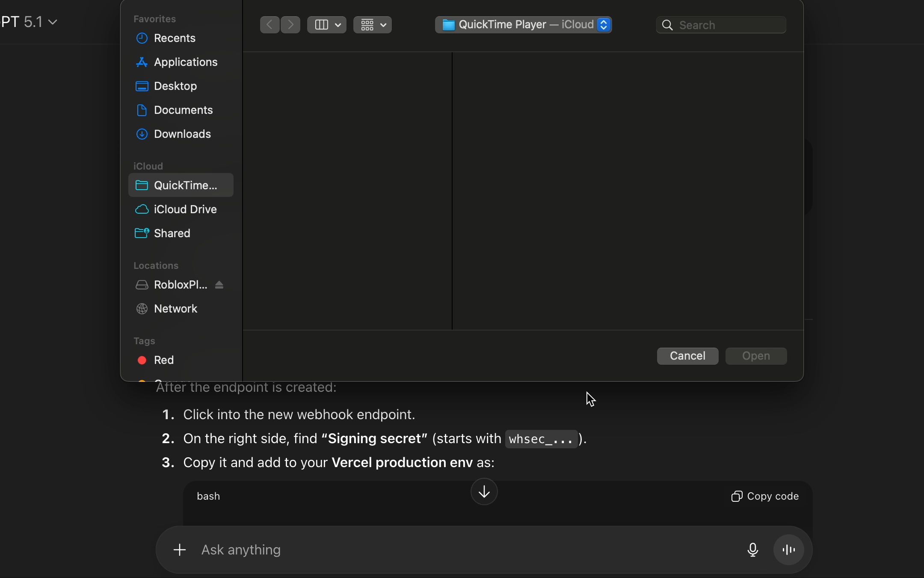Select iCloud Drive in sidebar
Viewport: 924px width, 578px height.
[x=185, y=209]
